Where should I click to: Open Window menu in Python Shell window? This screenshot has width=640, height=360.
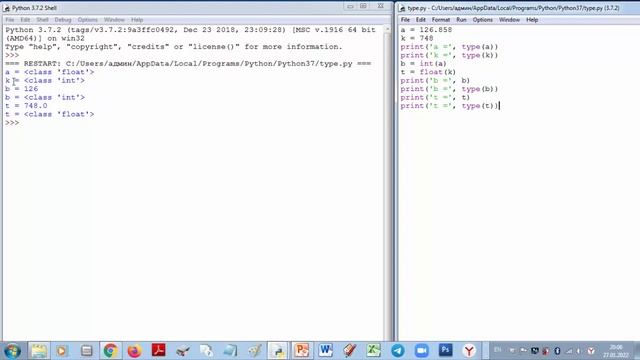tap(114, 20)
